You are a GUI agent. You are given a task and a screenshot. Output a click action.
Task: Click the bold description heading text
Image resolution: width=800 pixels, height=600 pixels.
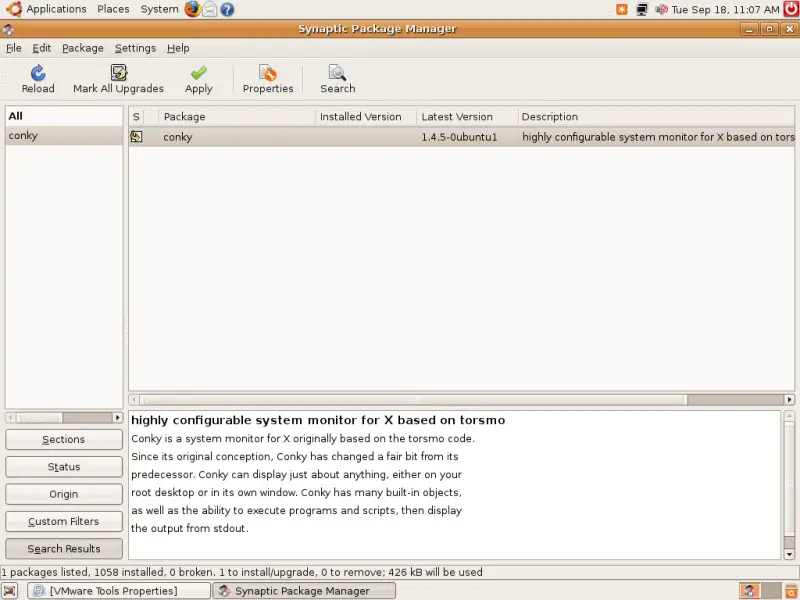318,420
